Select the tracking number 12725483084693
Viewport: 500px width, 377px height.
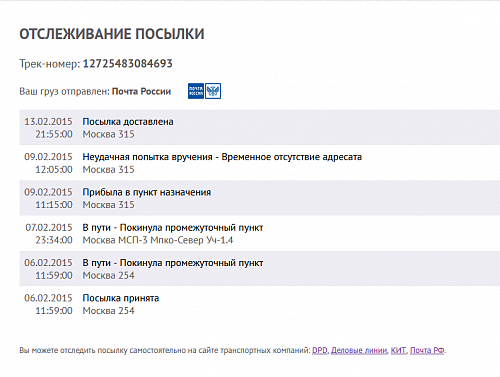coord(128,63)
